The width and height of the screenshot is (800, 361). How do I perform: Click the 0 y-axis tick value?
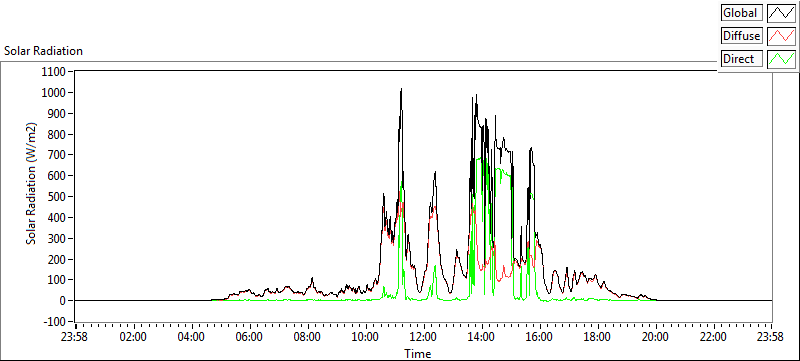click(64, 301)
